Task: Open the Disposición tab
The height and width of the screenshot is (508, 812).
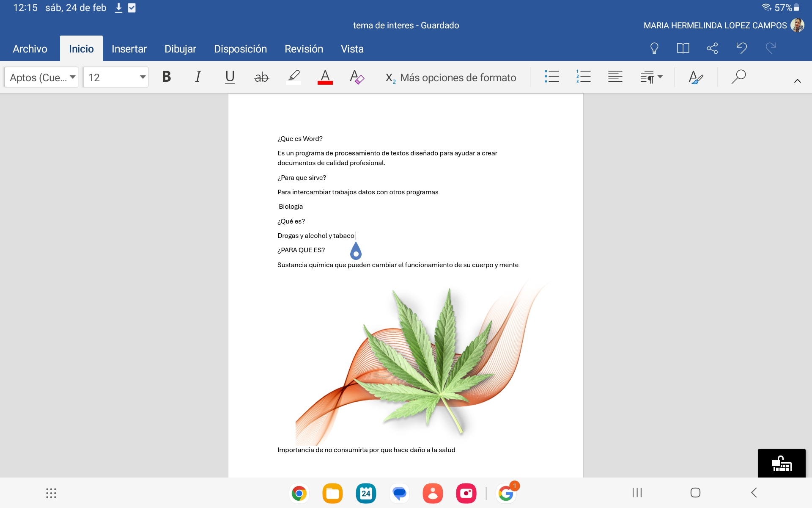Action: (240, 49)
